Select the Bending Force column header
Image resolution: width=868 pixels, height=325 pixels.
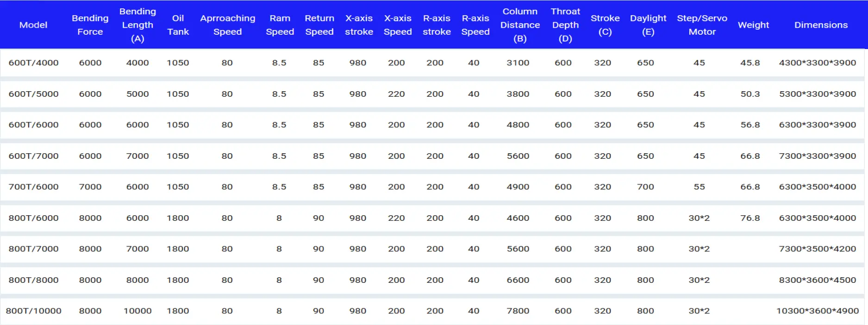coord(90,25)
